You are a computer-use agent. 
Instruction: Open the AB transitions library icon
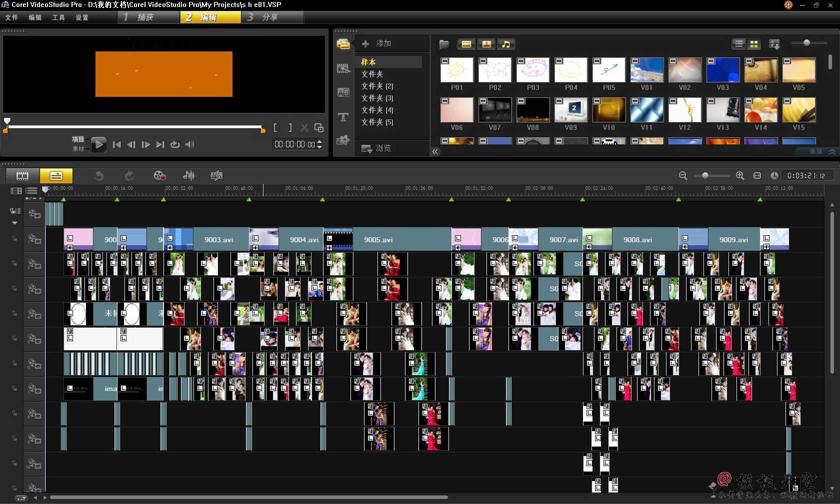pos(343,92)
